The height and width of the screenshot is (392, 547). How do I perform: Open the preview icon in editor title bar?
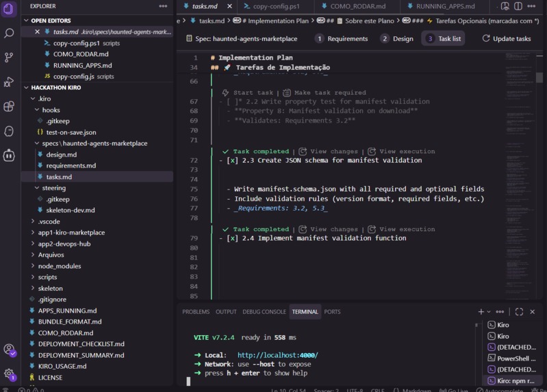pos(505,6)
